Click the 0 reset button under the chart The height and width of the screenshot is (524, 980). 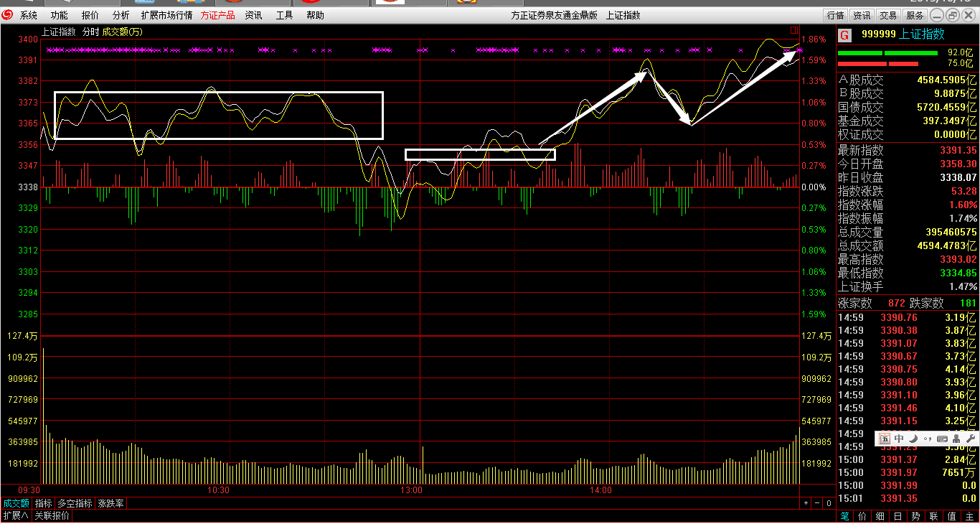pyautogui.click(x=830, y=504)
